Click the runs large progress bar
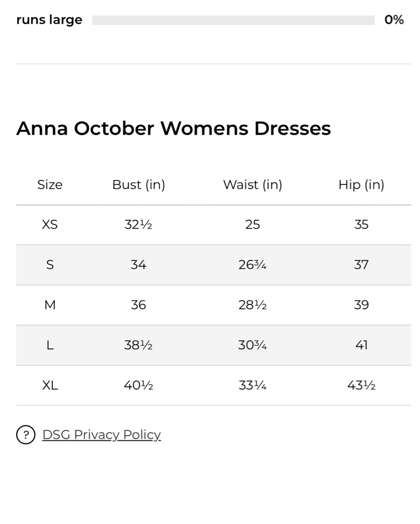420x524 pixels. coord(233,20)
